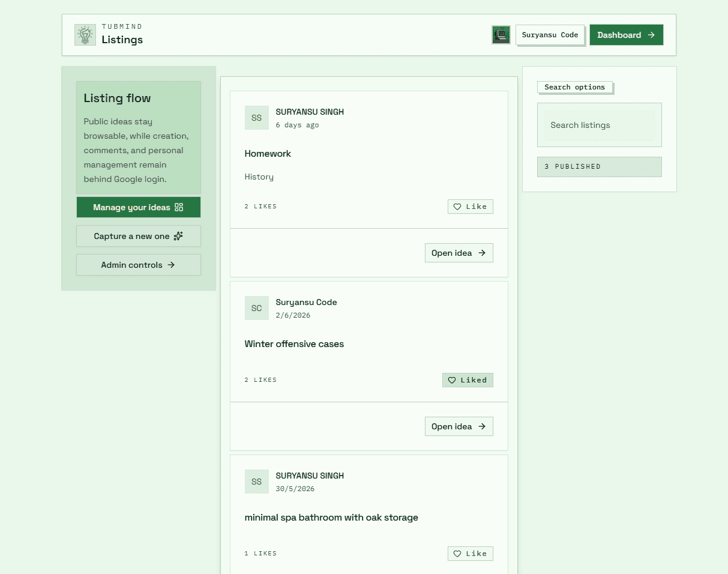Image resolution: width=728 pixels, height=574 pixels.
Task: Click the SC avatar on Winter offensive card
Action: click(257, 308)
